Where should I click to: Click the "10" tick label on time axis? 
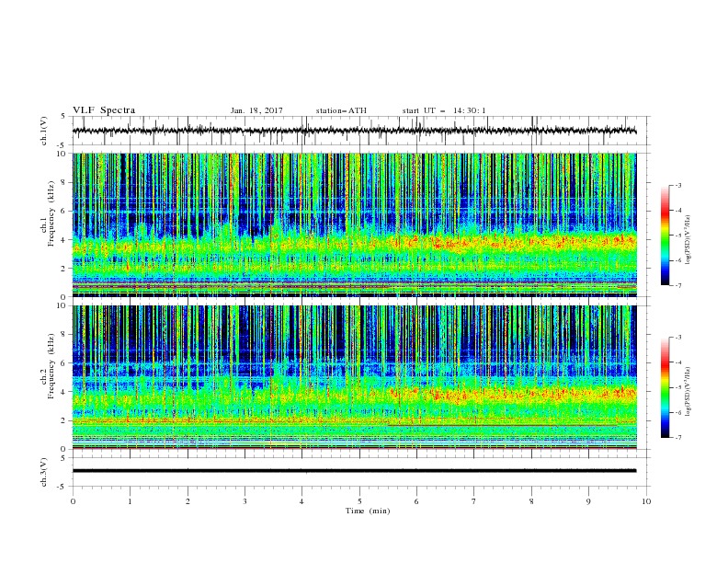click(x=646, y=501)
